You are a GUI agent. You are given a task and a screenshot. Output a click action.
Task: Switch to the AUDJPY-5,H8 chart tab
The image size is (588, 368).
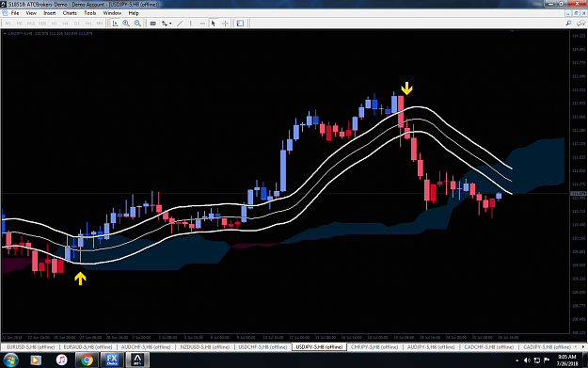click(431, 347)
